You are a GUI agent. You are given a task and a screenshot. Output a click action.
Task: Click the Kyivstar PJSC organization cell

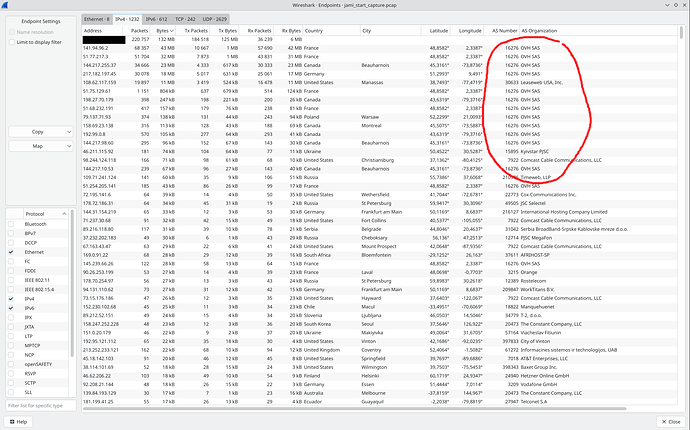pos(535,151)
